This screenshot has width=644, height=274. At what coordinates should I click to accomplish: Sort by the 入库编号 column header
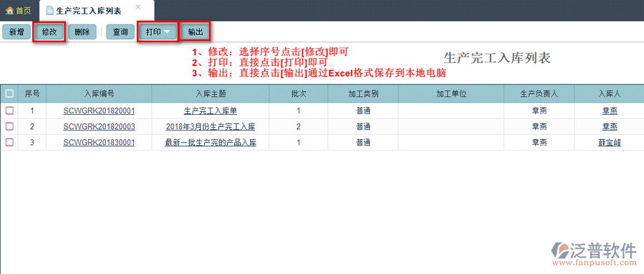[99, 94]
